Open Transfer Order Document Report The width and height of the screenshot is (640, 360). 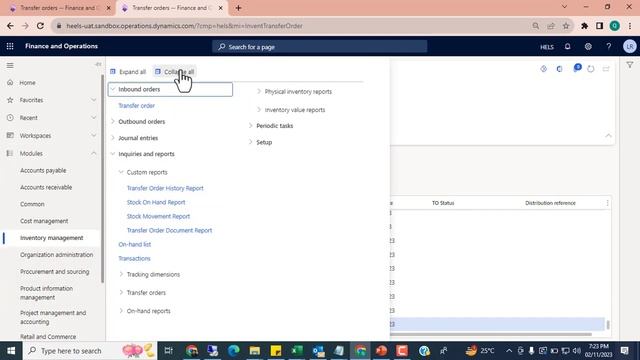[169, 231]
